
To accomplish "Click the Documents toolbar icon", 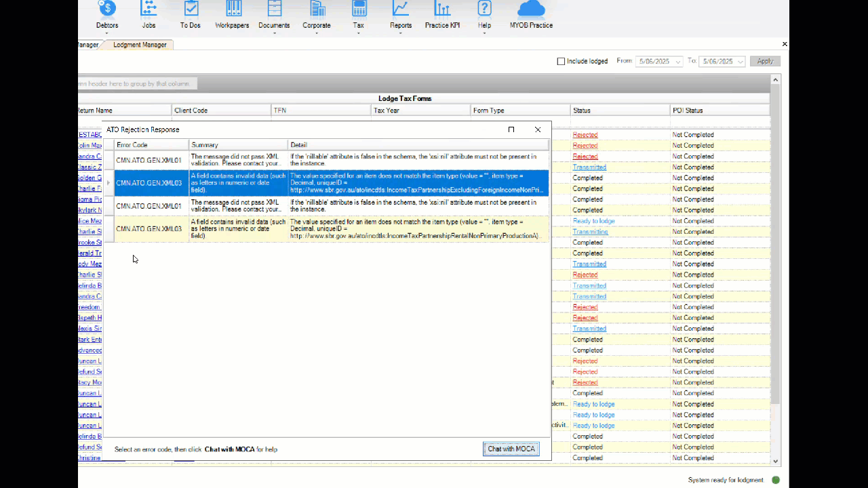I will point(274,9).
